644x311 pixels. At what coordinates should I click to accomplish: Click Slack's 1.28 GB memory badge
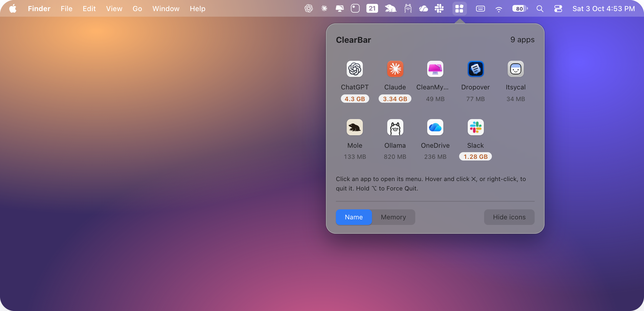[476, 157]
